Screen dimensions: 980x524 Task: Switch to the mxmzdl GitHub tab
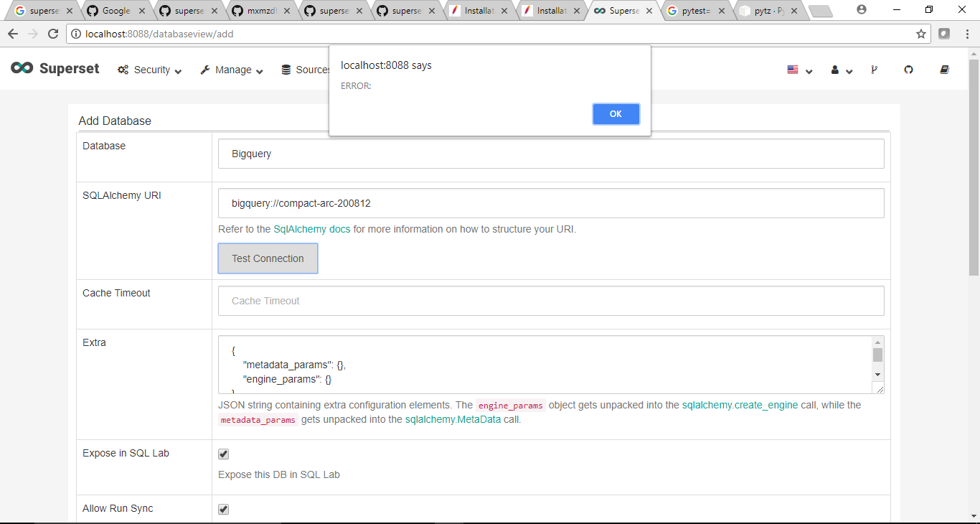pos(260,11)
